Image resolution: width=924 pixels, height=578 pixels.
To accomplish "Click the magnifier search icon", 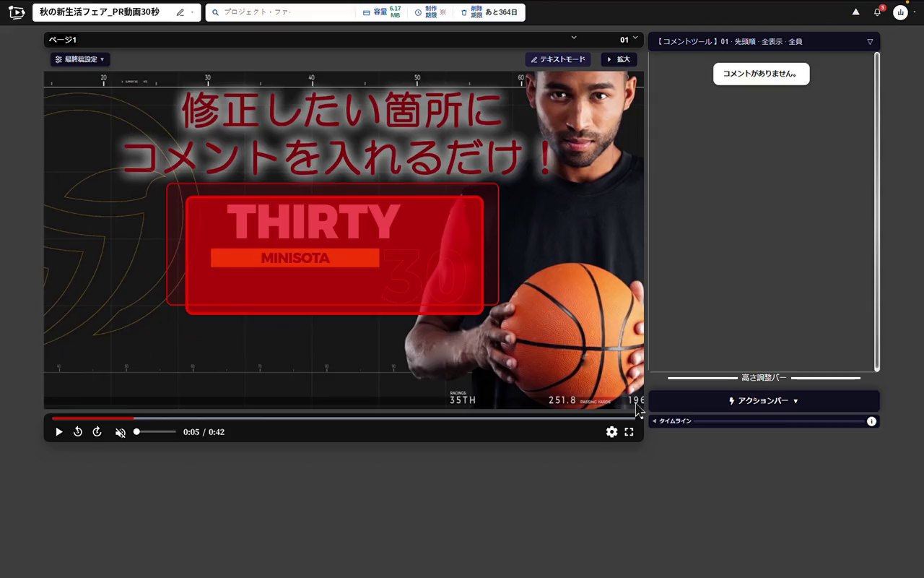I will tap(215, 12).
